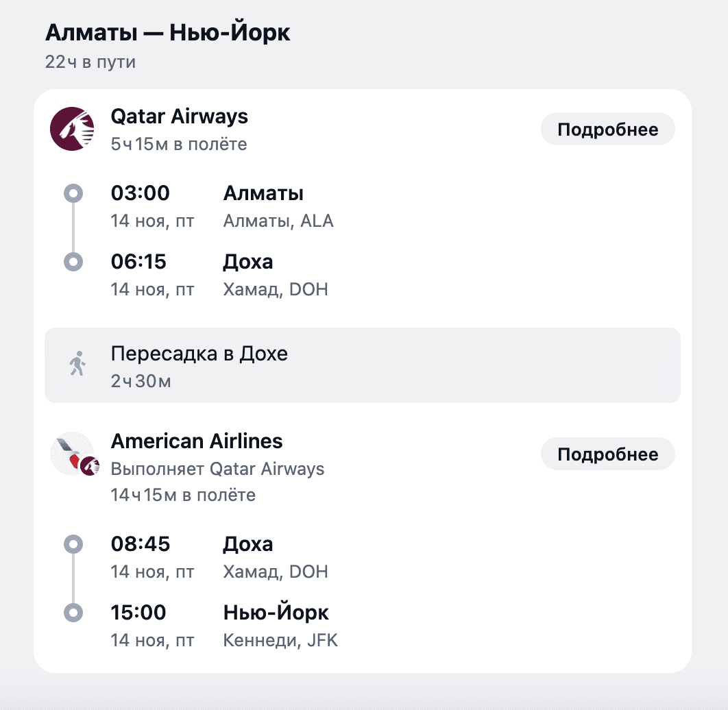Image resolution: width=728 pixels, height=710 pixels.
Task: Click the Кеннеди, JFK arrival airport text
Action: 280,641
